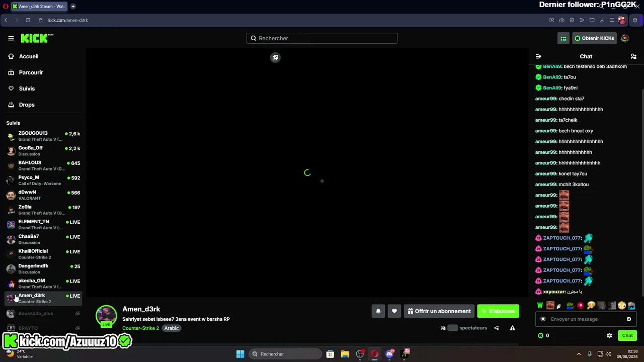Image resolution: width=644 pixels, height=362 pixels.
Task: Open akecha_GM channel in followed list
Action: point(43,284)
